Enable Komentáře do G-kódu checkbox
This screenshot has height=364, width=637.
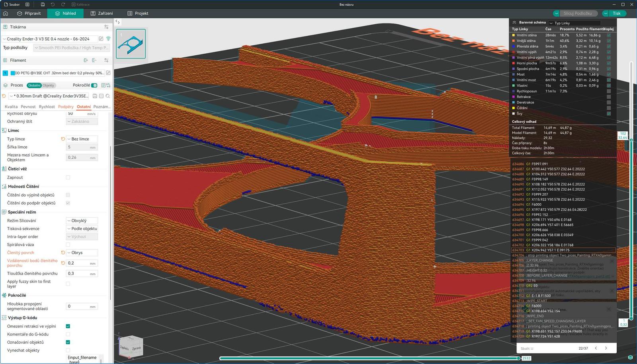(68, 334)
